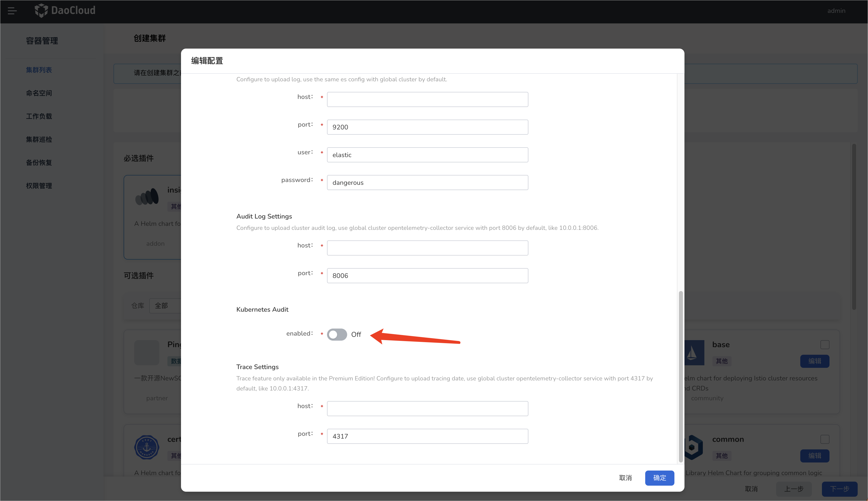Click the 可选插件 section heading
Screen dimensions: 868x501
point(139,276)
